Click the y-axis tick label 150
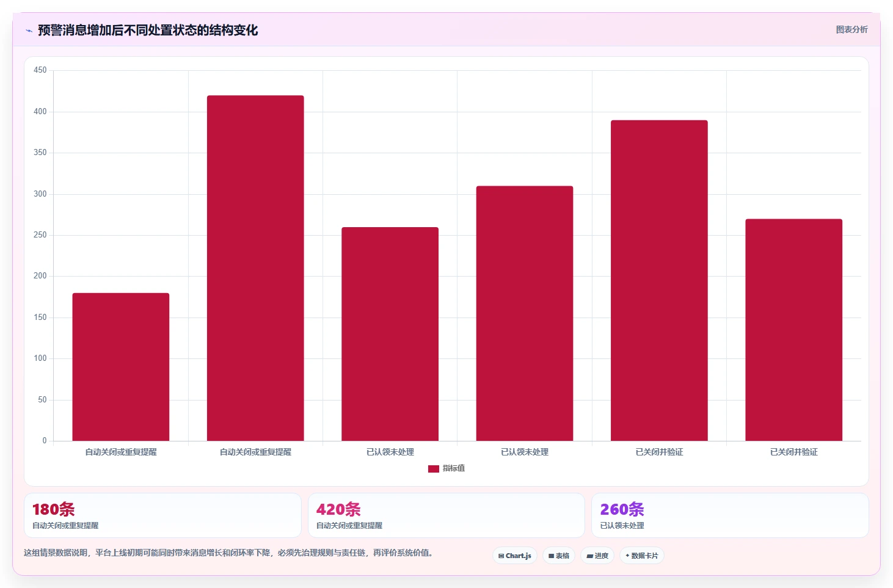The height and width of the screenshot is (588, 893). [40, 318]
